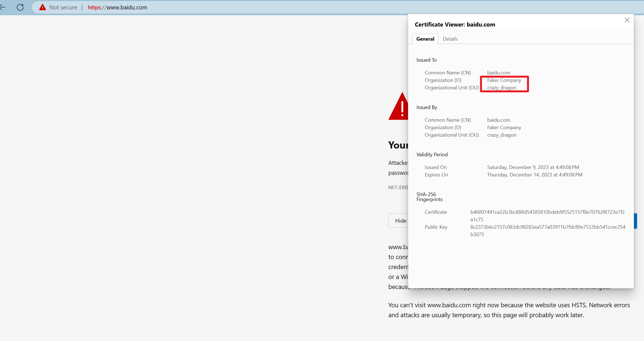Screen dimensions: 644x341
Task: Reload the page with refresh icon
Action: (x=20, y=7)
